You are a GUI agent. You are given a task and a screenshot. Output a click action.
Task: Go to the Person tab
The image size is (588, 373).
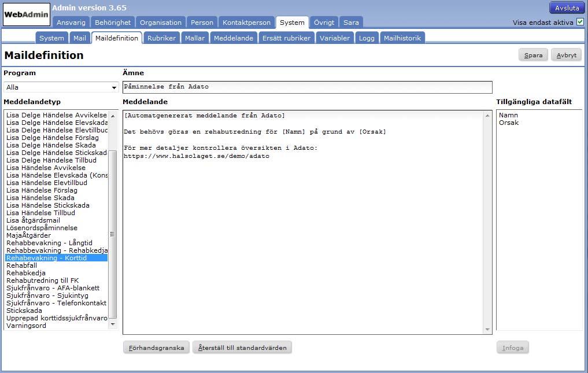coord(202,23)
